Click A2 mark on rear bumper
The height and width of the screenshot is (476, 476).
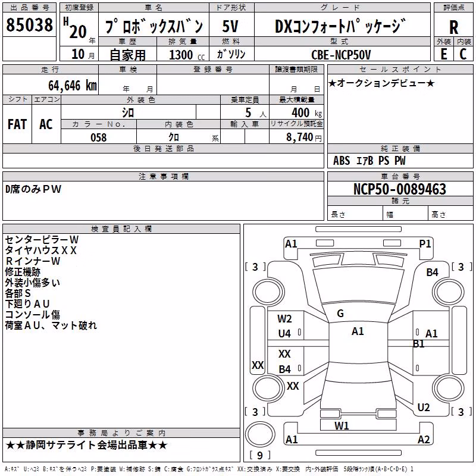(424, 439)
